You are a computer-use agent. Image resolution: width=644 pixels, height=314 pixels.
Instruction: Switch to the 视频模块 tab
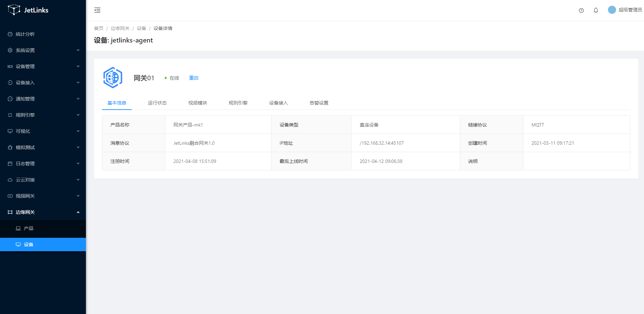(x=197, y=103)
